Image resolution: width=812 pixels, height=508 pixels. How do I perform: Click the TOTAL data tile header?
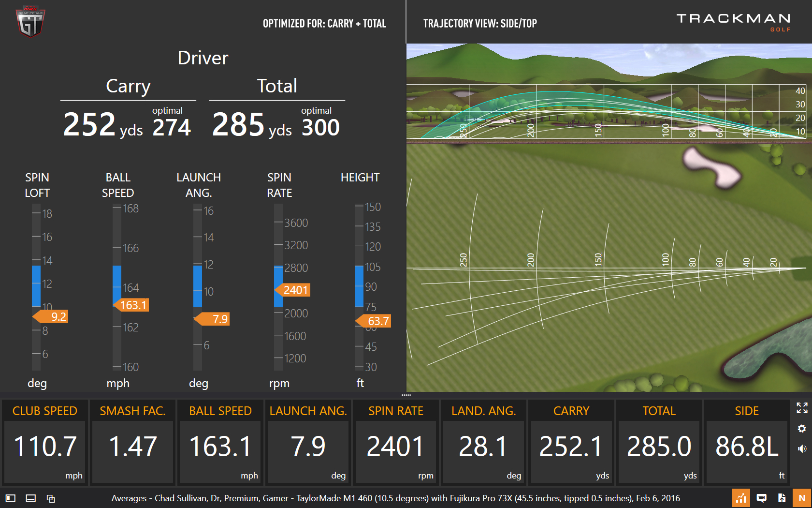[659, 411]
